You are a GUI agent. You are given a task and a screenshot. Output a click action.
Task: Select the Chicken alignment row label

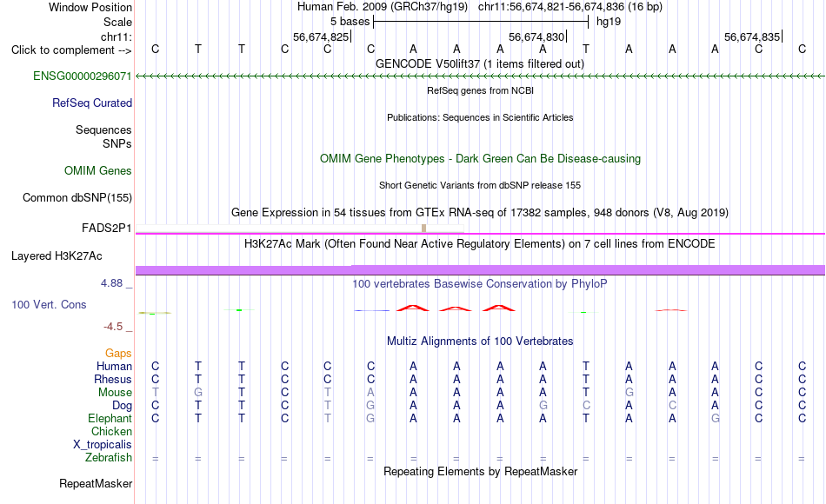click(x=111, y=431)
